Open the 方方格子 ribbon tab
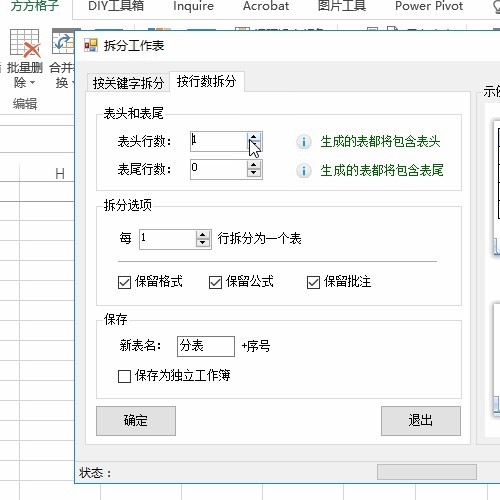Image resolution: width=500 pixels, height=500 pixels. click(x=35, y=6)
